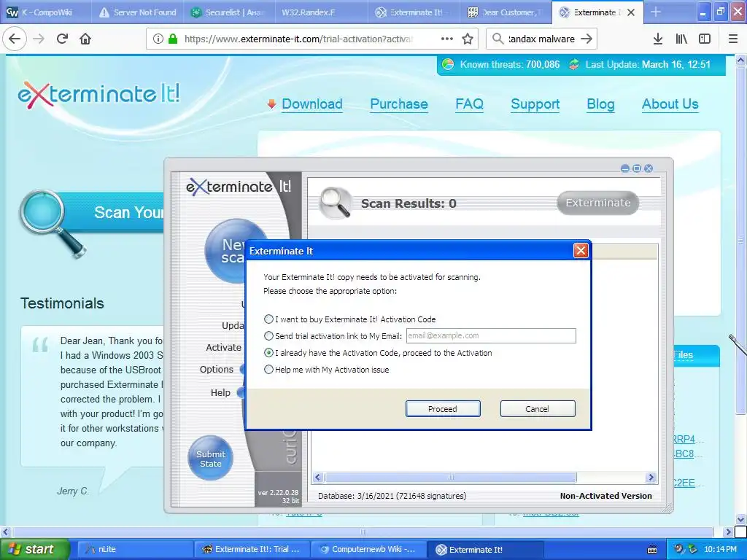Click the page vertical scrollbar down arrow
This screenshot has height=560, width=747.
(x=740, y=519)
